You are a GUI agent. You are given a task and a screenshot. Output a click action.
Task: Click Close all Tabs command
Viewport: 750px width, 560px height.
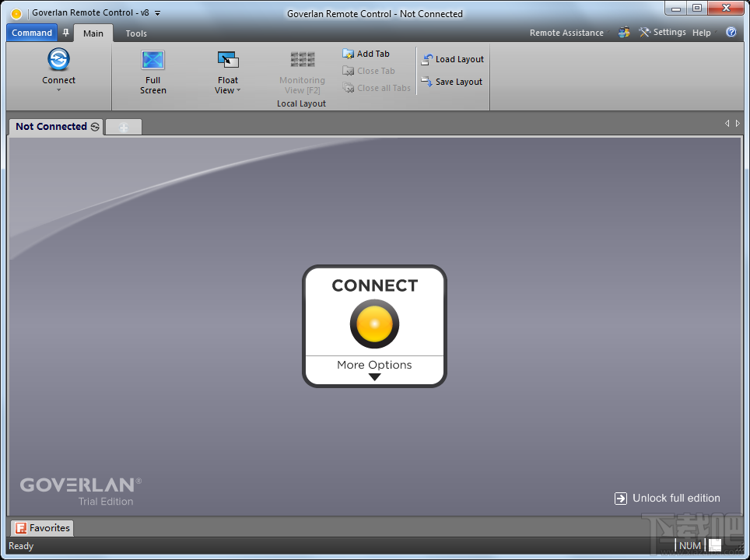coord(377,88)
